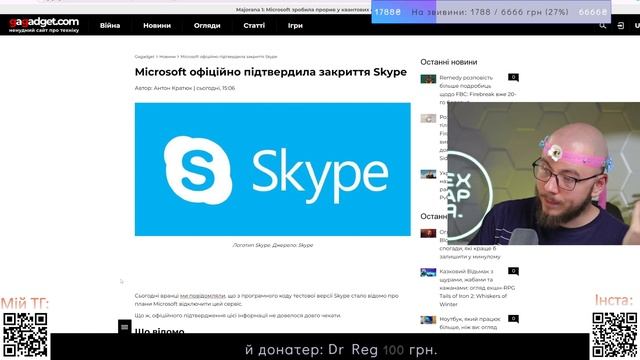Open author link 'Антон Кратюк'

pos(173,88)
